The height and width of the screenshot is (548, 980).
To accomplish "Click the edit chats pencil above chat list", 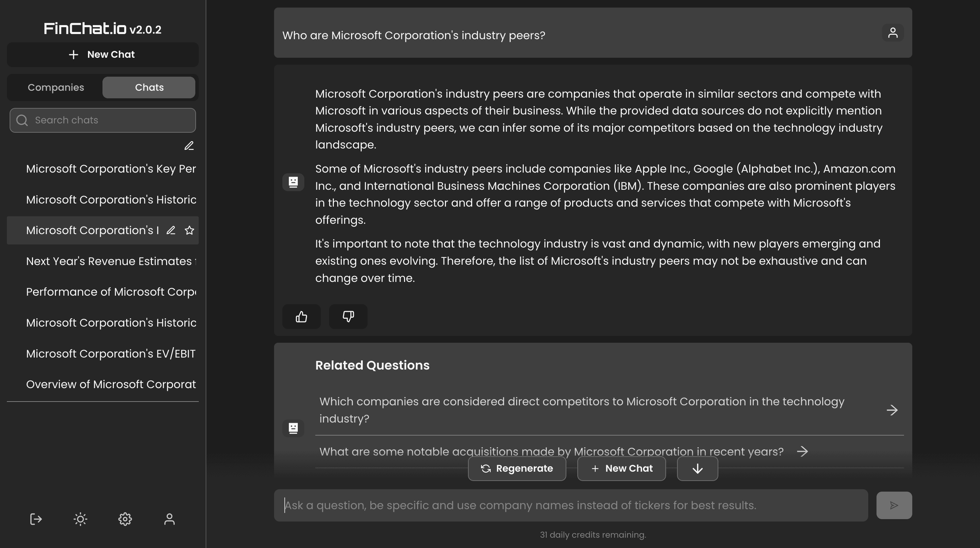I will (189, 146).
